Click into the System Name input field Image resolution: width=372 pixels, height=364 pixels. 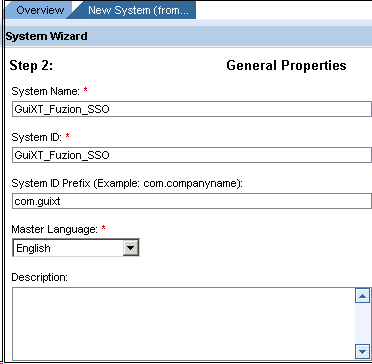(x=192, y=109)
